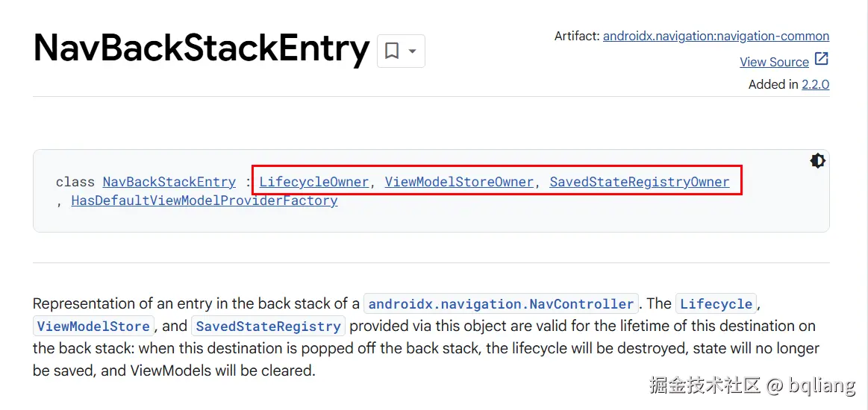Click the external link icon by View Source
868x410 pixels.
821,60
